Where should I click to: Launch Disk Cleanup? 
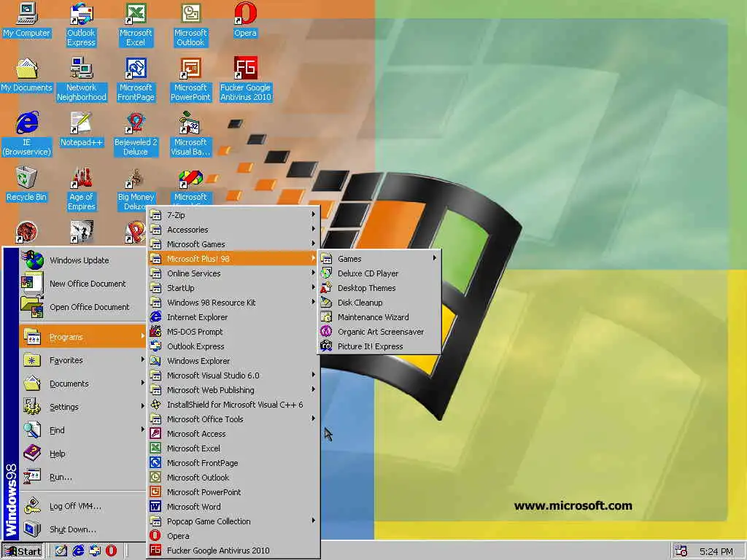(379, 303)
